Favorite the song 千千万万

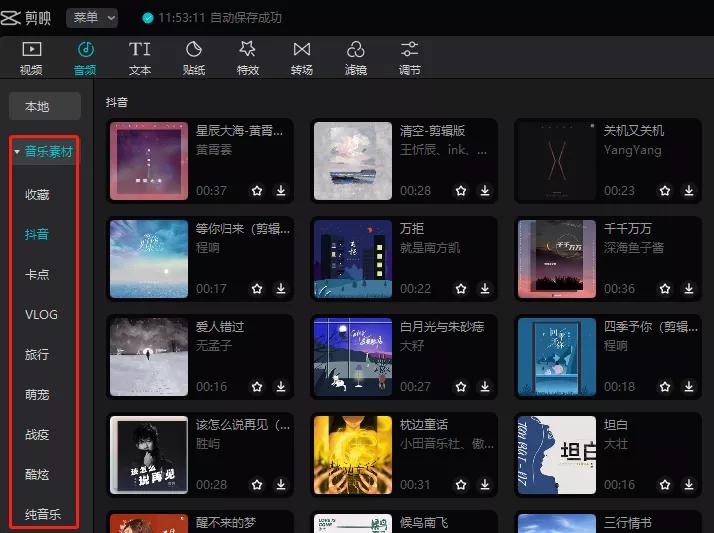pyautogui.click(x=665, y=288)
